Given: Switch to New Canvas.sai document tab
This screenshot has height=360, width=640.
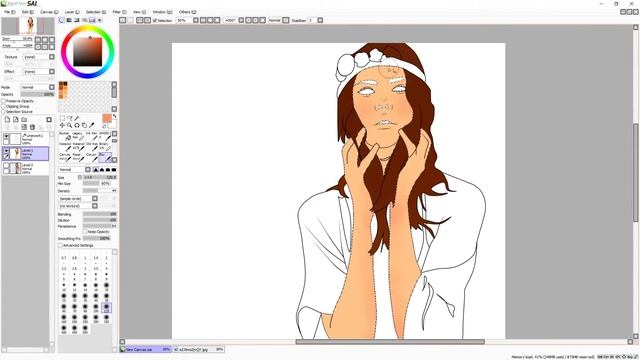Looking at the screenshot, I should tap(145, 349).
